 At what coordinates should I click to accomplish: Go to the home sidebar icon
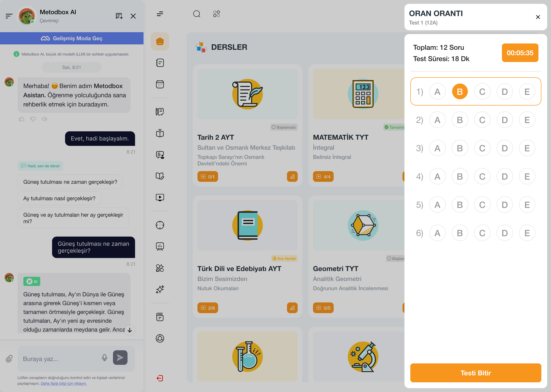point(160,41)
